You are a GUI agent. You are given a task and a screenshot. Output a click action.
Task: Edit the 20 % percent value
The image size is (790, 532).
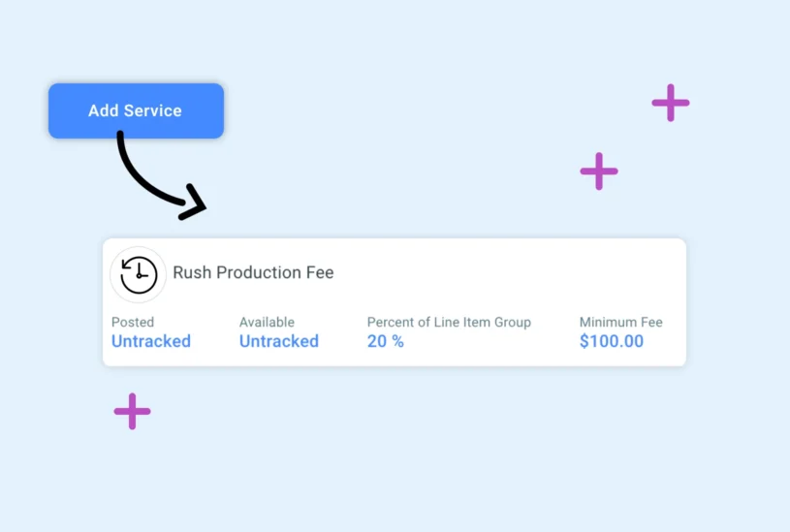(385, 341)
